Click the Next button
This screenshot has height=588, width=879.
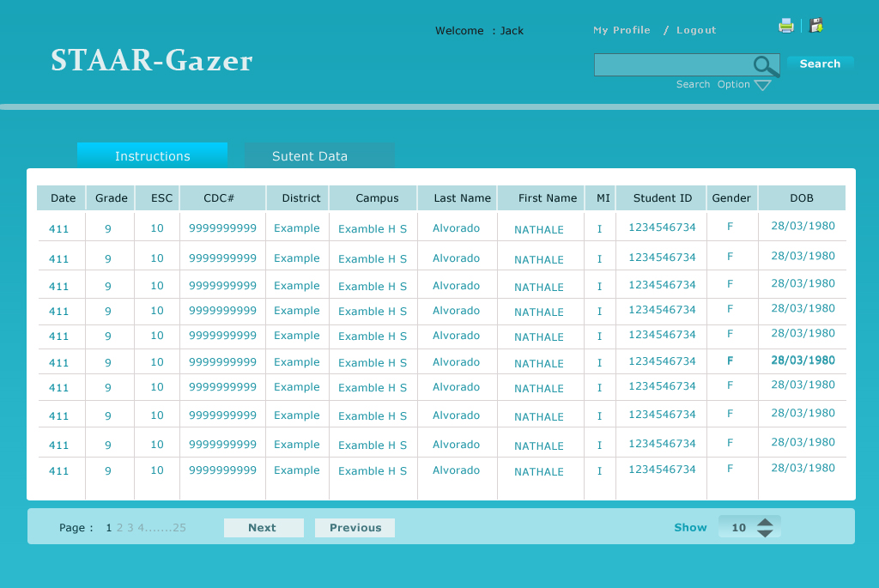click(x=263, y=527)
